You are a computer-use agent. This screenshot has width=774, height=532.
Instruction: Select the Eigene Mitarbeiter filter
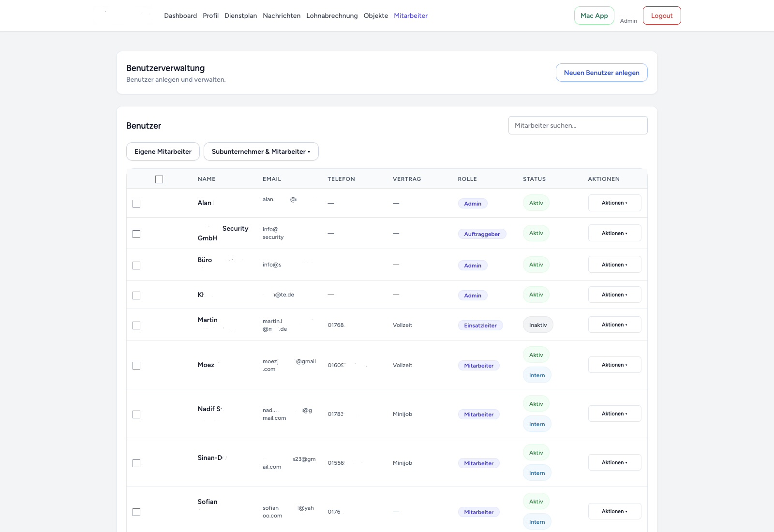point(163,151)
